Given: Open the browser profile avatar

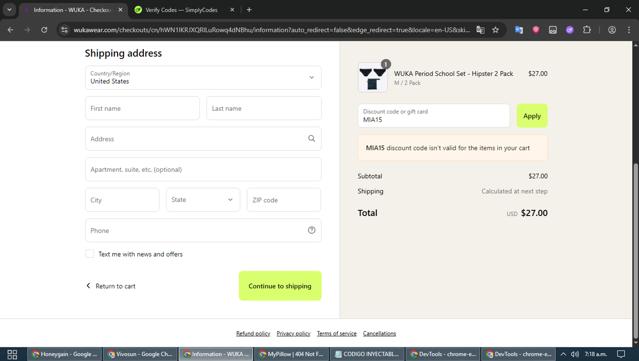Looking at the screenshot, I should (612, 30).
